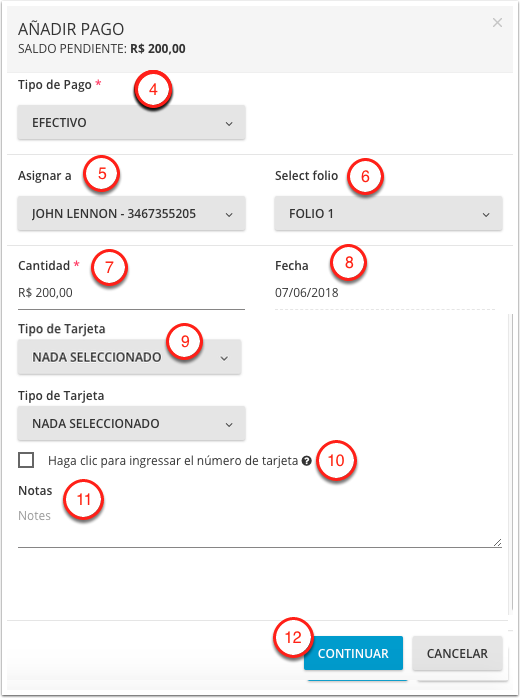This screenshot has height=698, width=520.
Task: Open the Tipo de Pago EFECTIVO dropdown
Action: (x=131, y=122)
